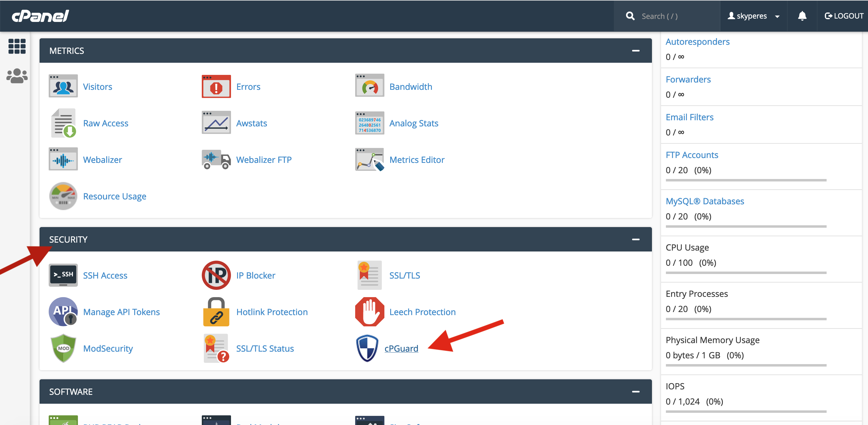Open the Awstats link
This screenshot has height=425, width=868.
[x=251, y=123]
